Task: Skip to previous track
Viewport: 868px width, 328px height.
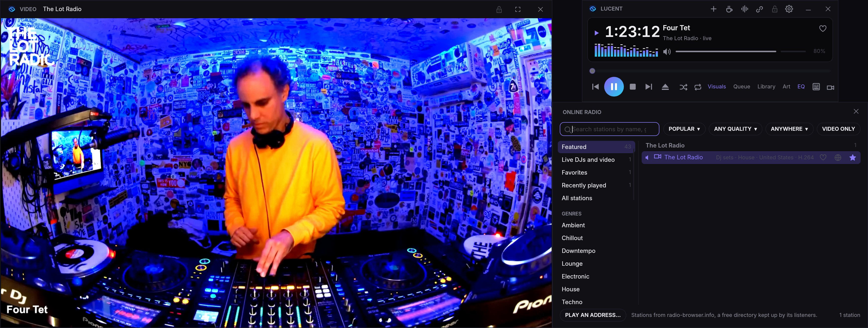Action: 596,87
